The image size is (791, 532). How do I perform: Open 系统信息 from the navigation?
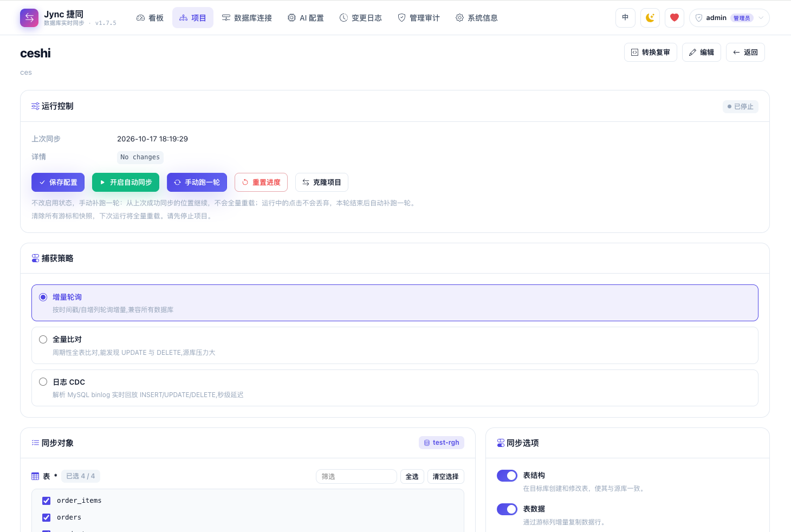click(x=477, y=18)
